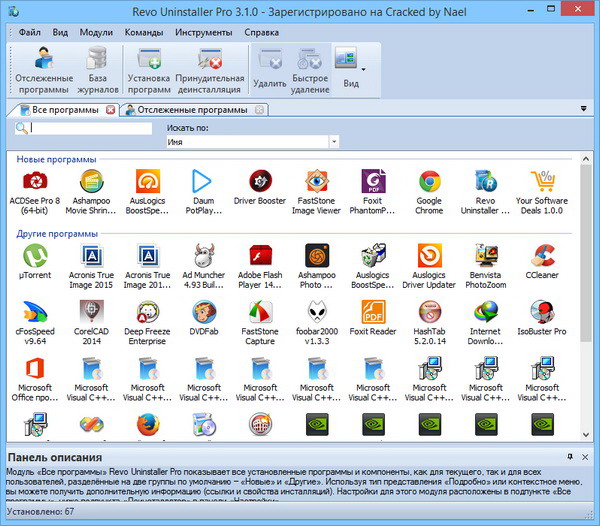
Task: Select the foobar2000 program icon
Action: pos(315,312)
